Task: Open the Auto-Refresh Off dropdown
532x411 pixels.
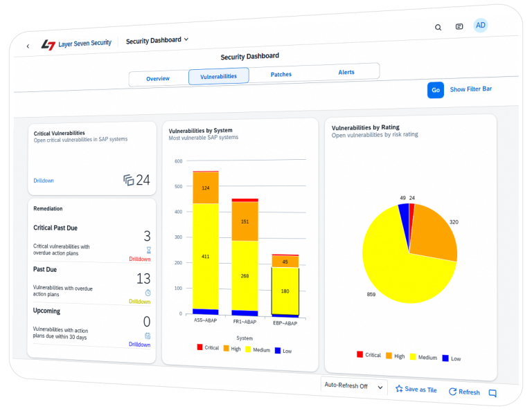Action: click(354, 385)
